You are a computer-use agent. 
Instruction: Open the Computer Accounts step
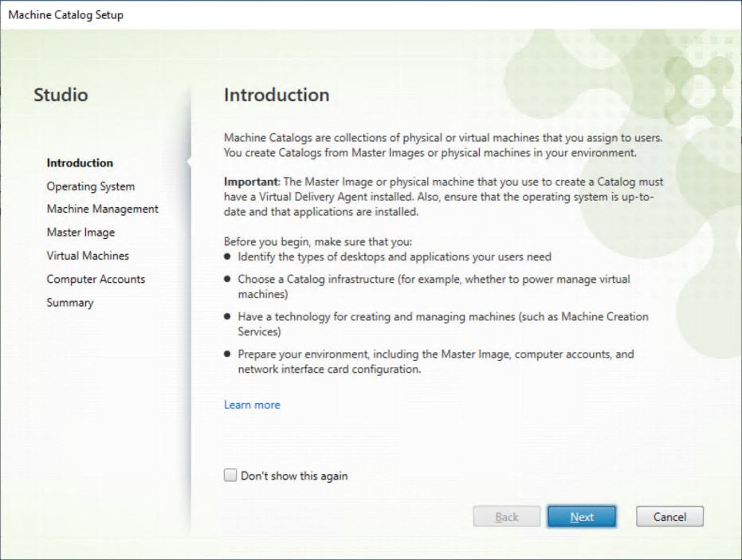tap(96, 279)
